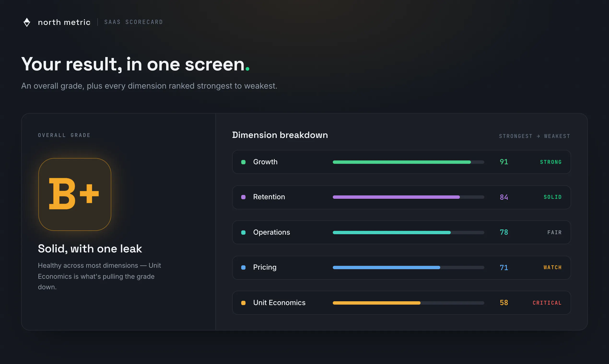Image resolution: width=609 pixels, height=364 pixels.
Task: Click the WEAKEST label in the sort indicator
Action: pyautogui.click(x=557, y=136)
